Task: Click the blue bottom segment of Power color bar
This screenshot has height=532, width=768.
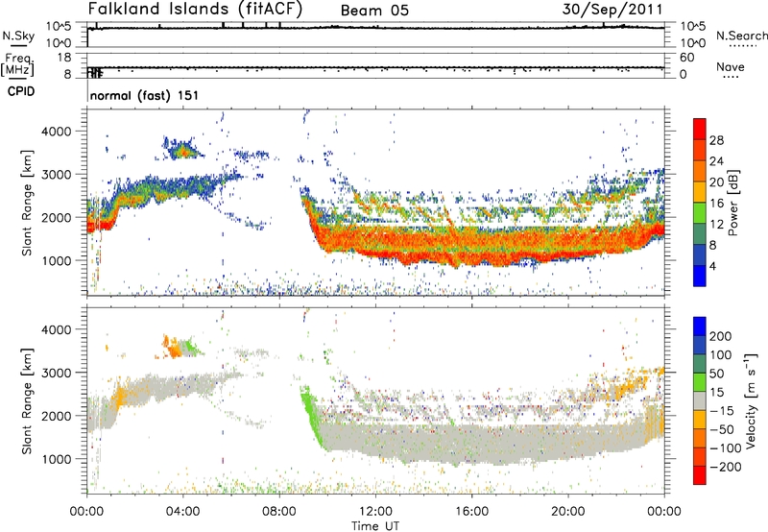Action: 700,276
